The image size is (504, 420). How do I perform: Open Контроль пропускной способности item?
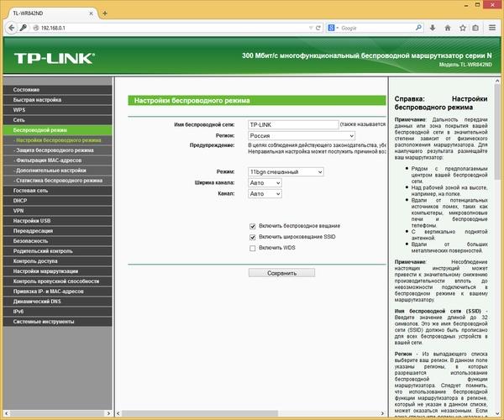coord(58,281)
